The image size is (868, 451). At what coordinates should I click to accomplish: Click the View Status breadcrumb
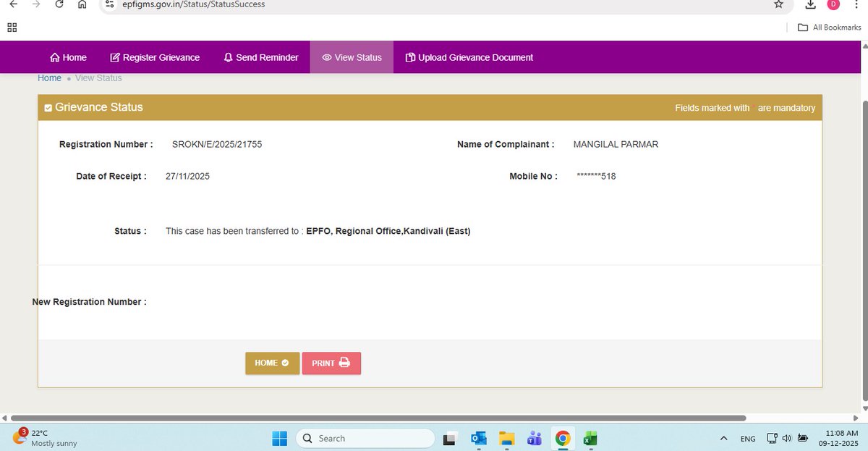[x=98, y=77]
